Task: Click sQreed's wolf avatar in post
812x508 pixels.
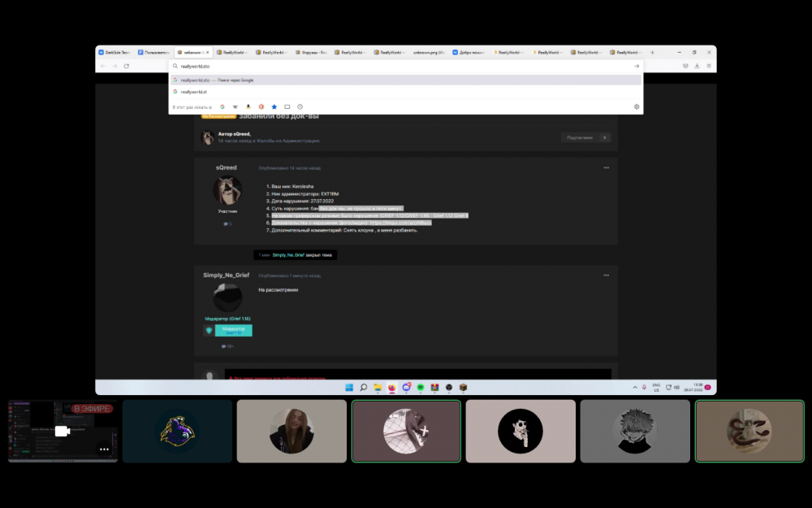Action: point(227,190)
